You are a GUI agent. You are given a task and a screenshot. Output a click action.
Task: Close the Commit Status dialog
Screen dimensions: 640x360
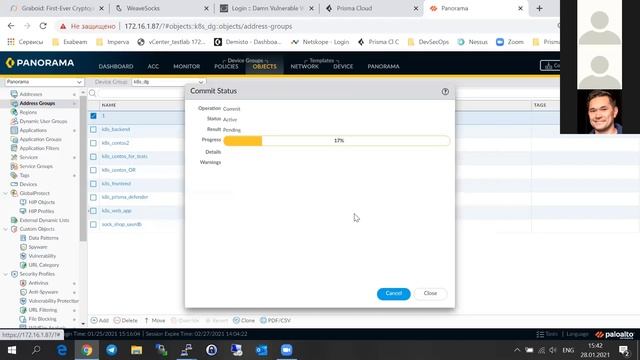430,293
